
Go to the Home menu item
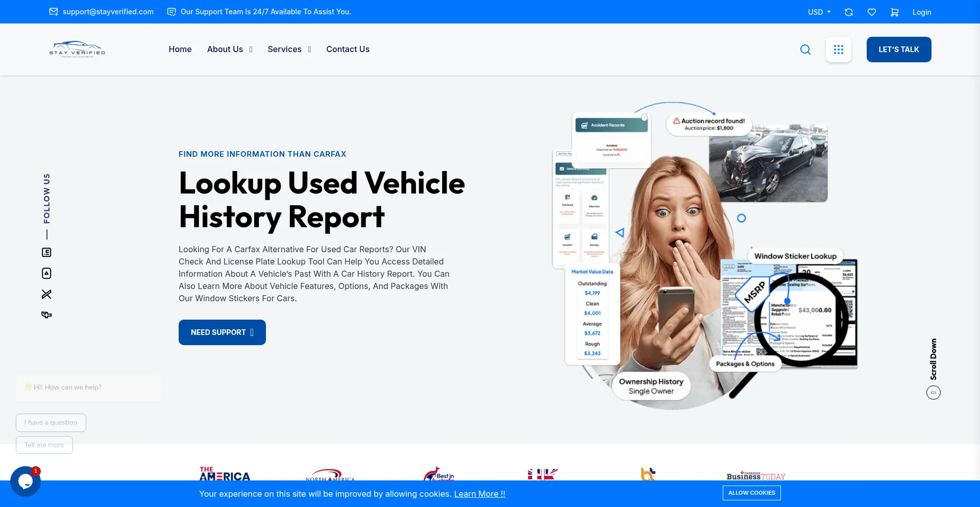(x=180, y=50)
